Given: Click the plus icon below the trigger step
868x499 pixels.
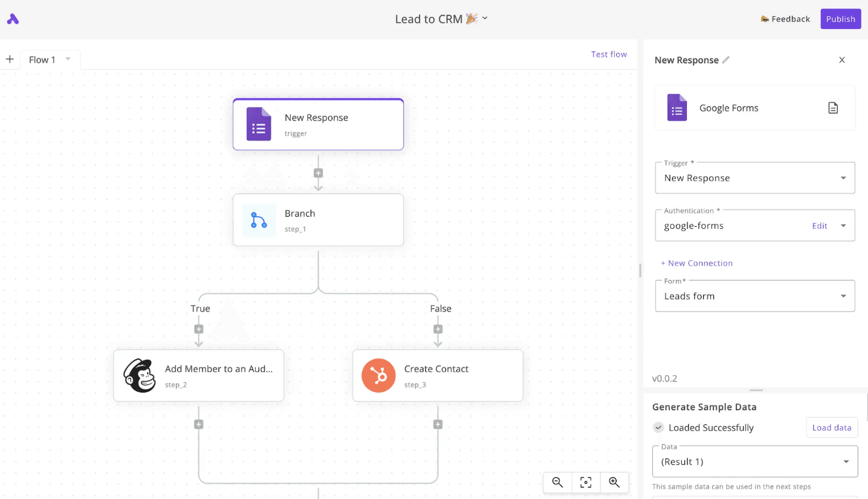Looking at the screenshot, I should 318,172.
